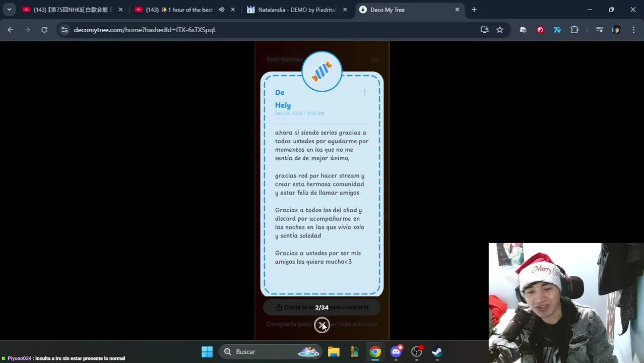
Task: Open the Chrome three-dot menu
Action: click(633, 30)
